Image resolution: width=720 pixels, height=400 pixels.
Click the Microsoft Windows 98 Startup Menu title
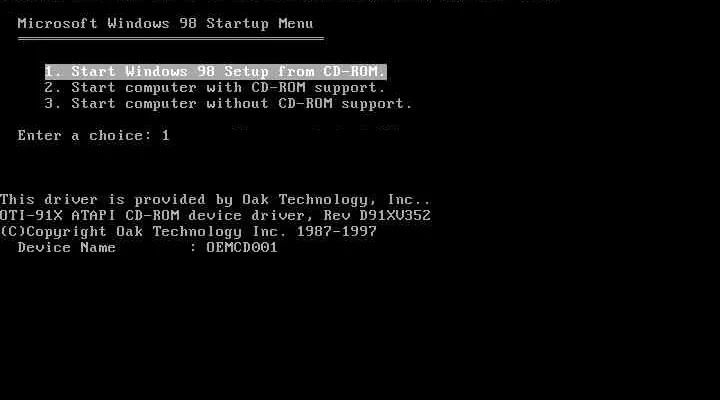(x=165, y=23)
